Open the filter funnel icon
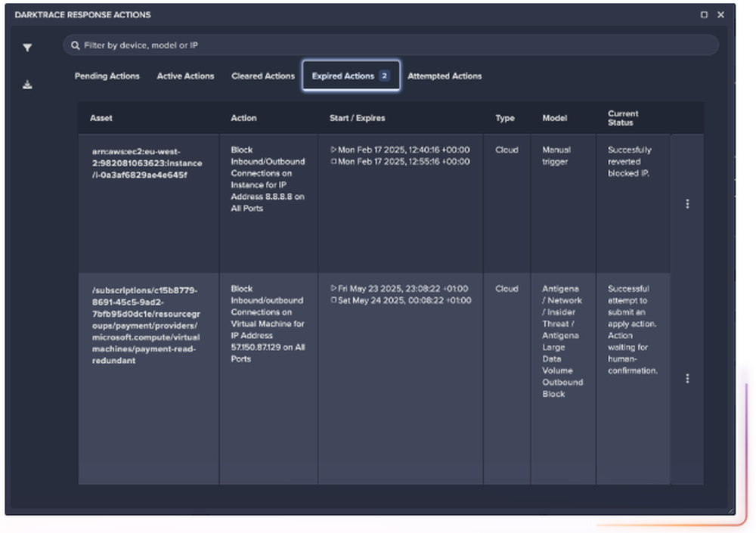The width and height of the screenshot is (756, 533). pos(27,48)
